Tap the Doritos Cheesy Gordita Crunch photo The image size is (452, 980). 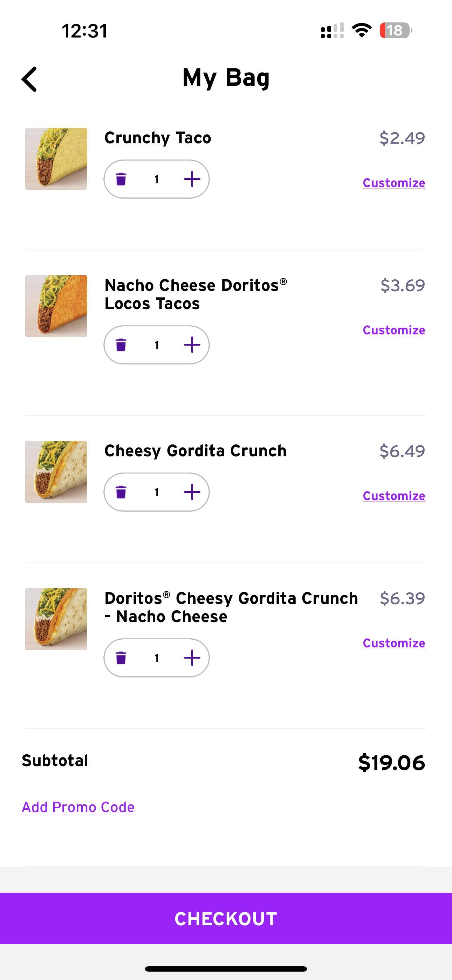56,619
